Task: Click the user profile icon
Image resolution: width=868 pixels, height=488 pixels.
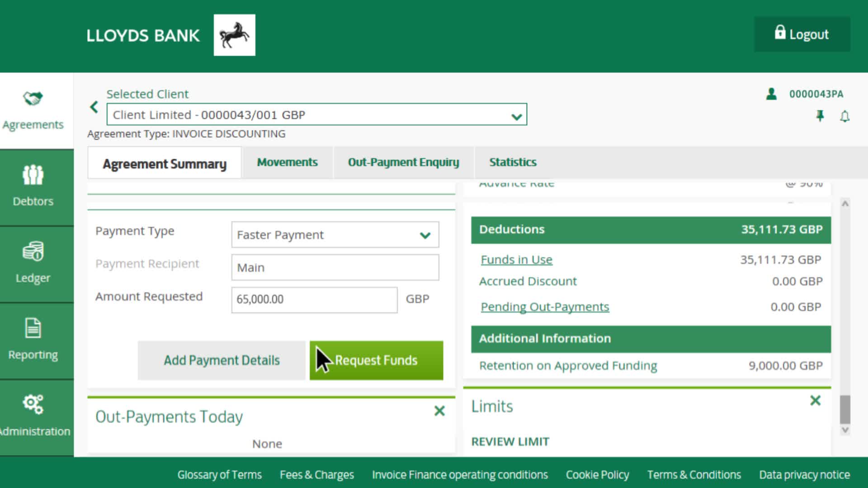Action: click(x=771, y=94)
